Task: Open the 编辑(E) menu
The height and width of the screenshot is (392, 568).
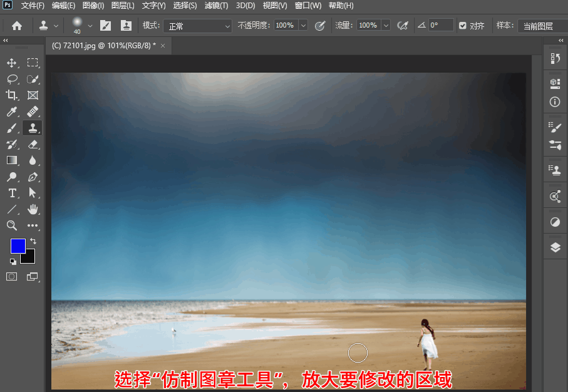Action: (63, 6)
